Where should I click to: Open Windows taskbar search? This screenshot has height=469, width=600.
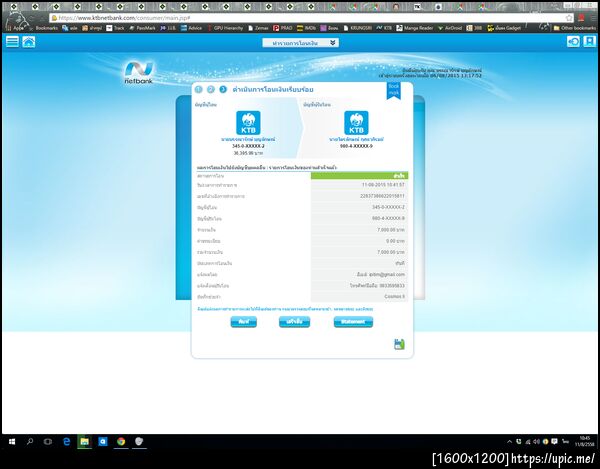click(x=30, y=442)
